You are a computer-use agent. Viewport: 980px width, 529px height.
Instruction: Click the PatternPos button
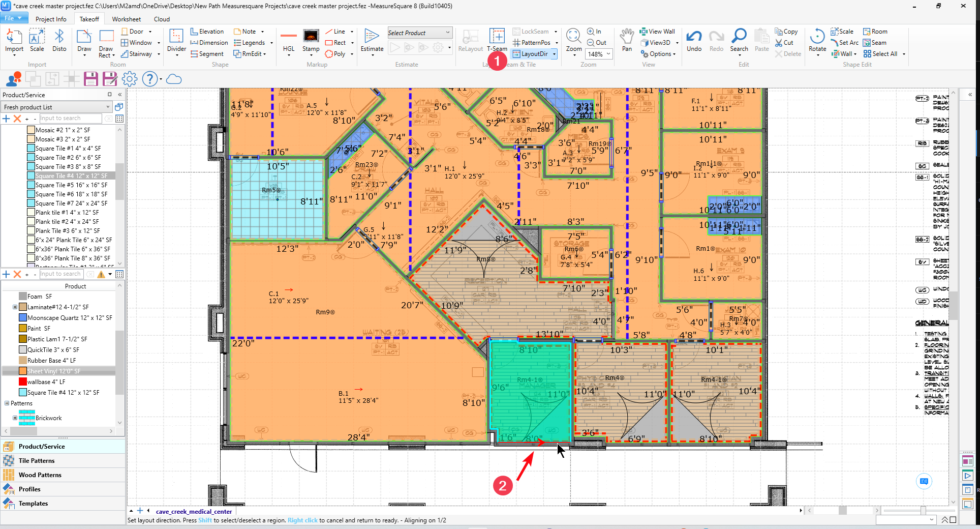pyautogui.click(x=532, y=43)
